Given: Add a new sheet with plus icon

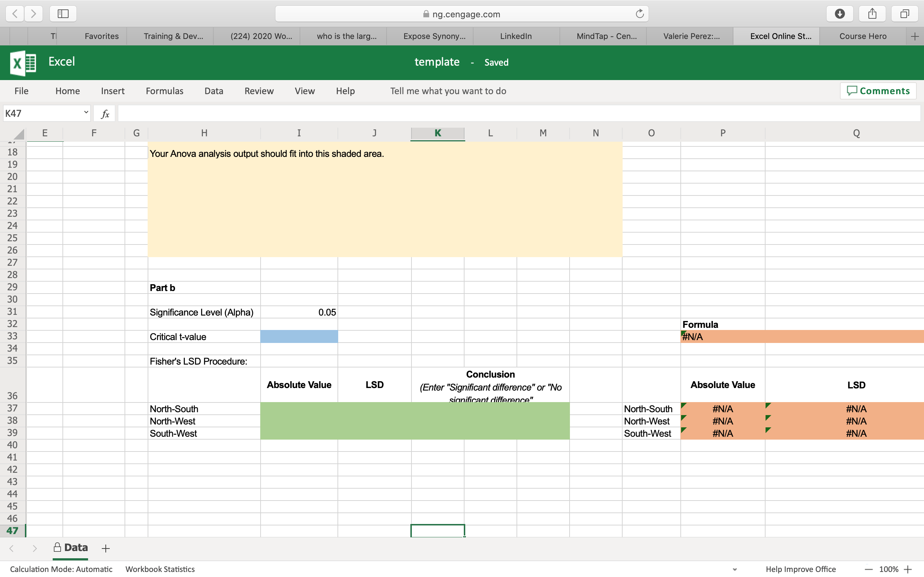Looking at the screenshot, I should (106, 549).
